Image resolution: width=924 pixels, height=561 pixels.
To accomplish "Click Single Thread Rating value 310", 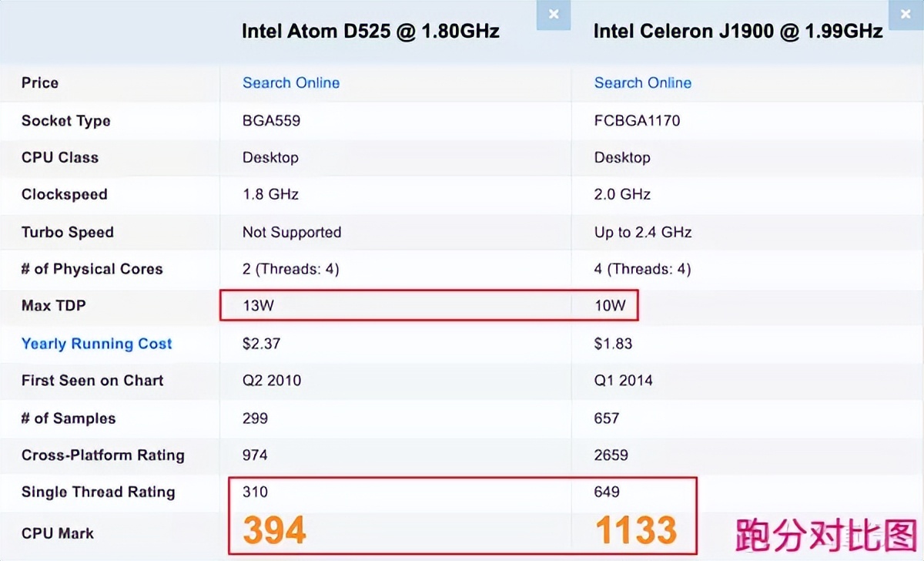I will (x=255, y=492).
